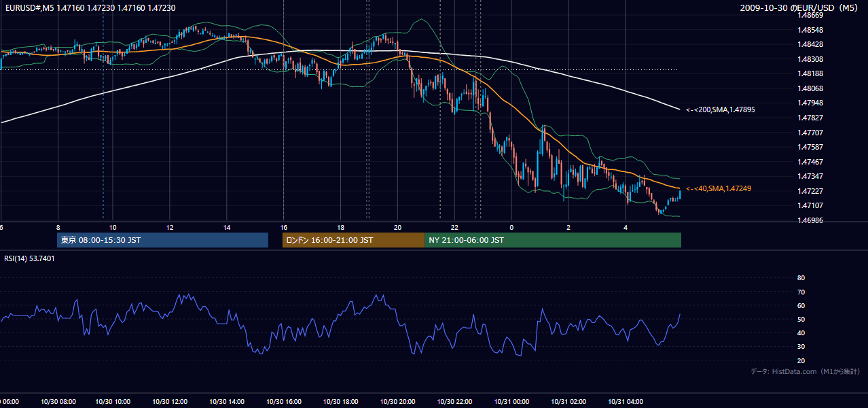This screenshot has height=408, width=868.
Task: Click the 1.47347 price axis label
Action: [x=810, y=176]
